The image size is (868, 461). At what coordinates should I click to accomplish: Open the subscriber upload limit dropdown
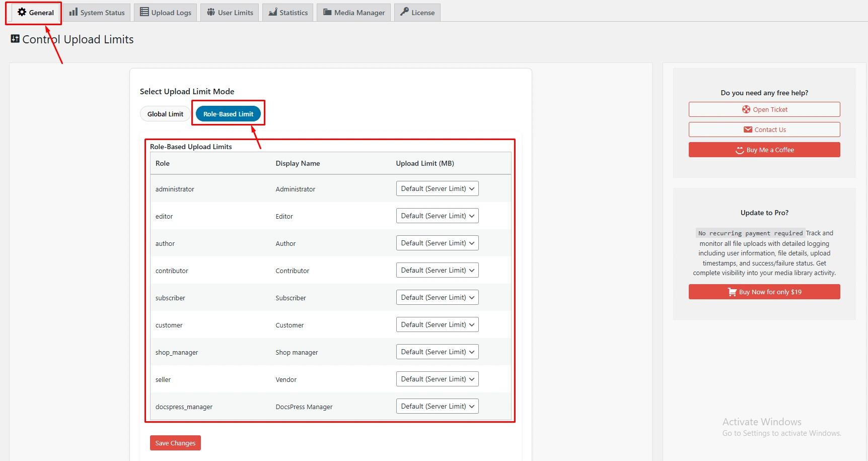point(437,297)
